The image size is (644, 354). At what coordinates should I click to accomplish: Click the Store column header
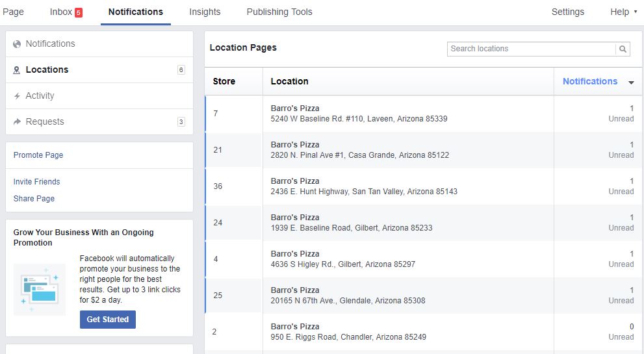(x=224, y=81)
